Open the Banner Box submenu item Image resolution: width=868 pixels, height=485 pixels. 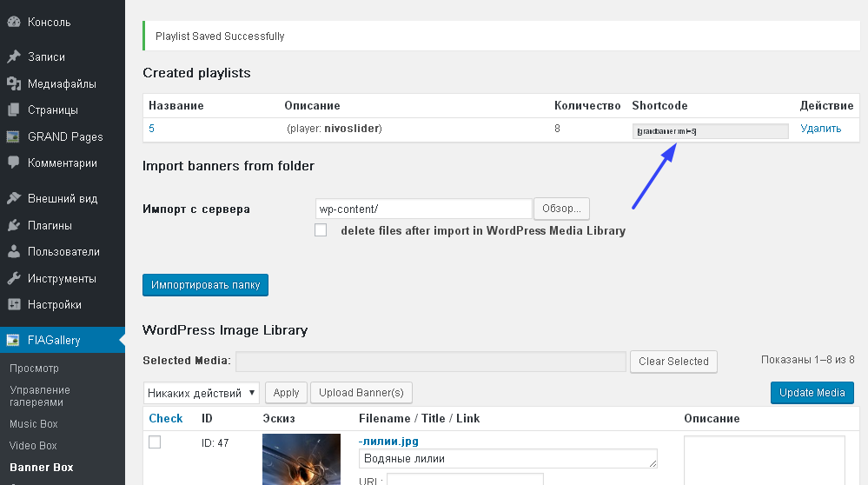click(41, 468)
